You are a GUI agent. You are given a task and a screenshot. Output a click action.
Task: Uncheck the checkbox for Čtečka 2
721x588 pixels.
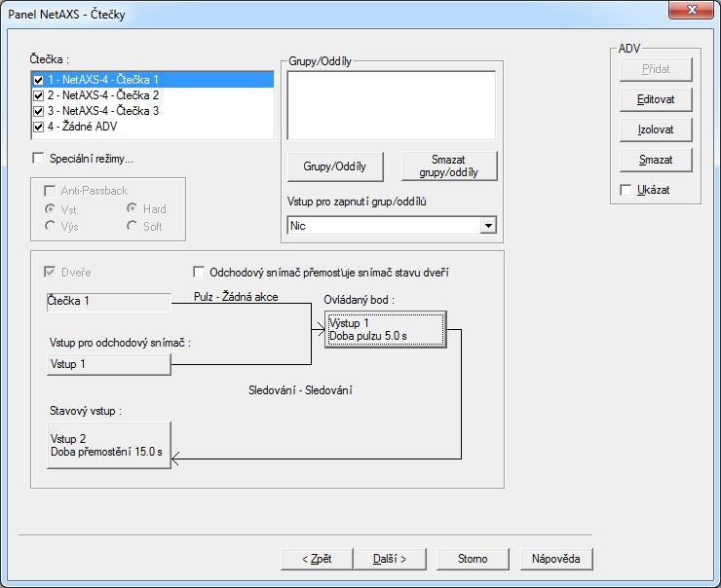pos(39,96)
